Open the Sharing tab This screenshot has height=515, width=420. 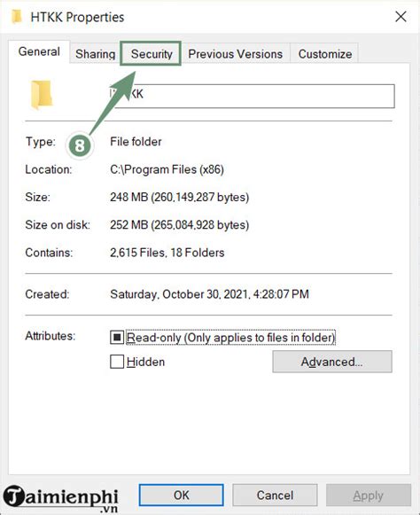[95, 54]
